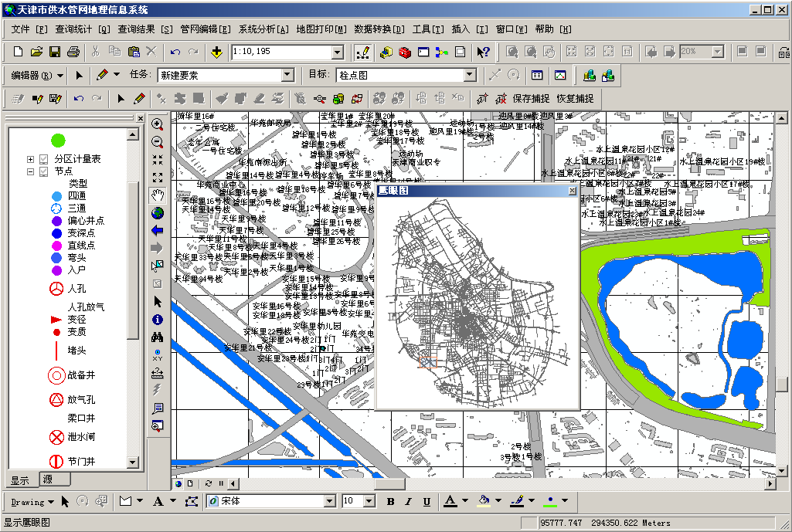This screenshot has width=792, height=532.
Task: Select the Identify info tool
Action: pyautogui.click(x=158, y=319)
